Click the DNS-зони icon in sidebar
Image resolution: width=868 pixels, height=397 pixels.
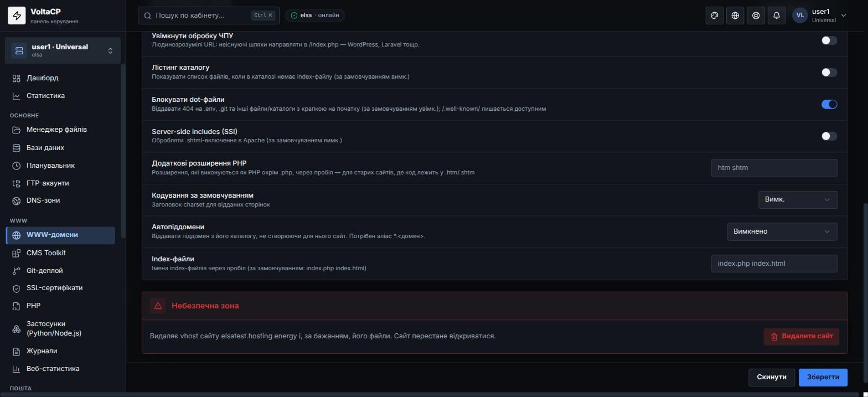pos(17,200)
